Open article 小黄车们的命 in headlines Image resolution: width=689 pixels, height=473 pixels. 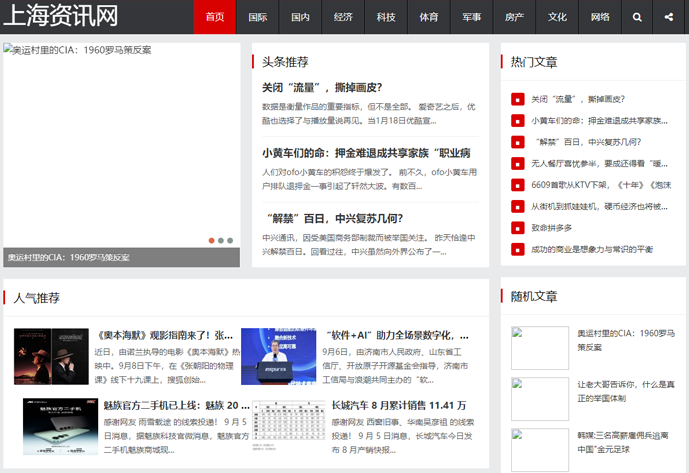[x=366, y=153]
